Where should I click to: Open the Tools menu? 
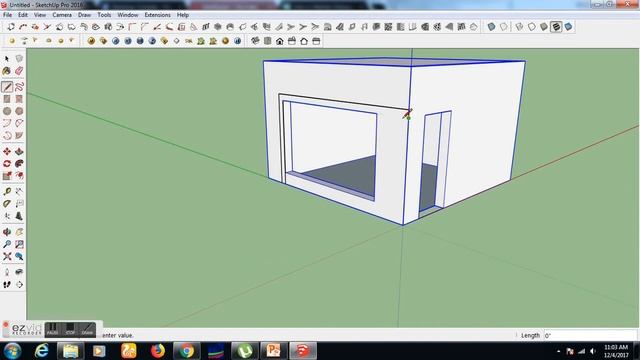click(x=104, y=15)
